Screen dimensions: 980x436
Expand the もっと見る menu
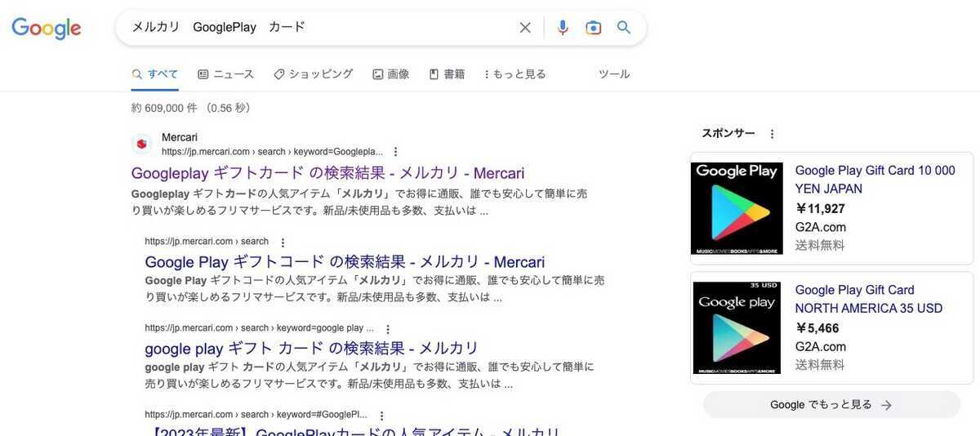point(514,74)
